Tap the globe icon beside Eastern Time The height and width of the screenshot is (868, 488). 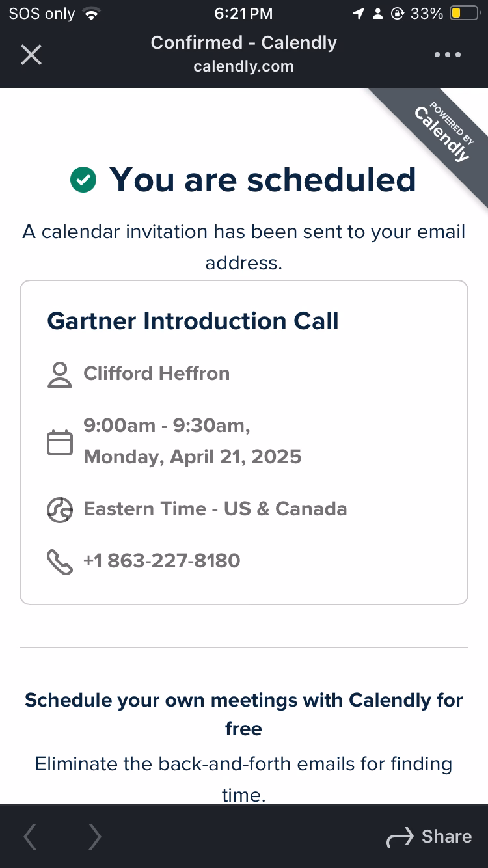pos(60,509)
